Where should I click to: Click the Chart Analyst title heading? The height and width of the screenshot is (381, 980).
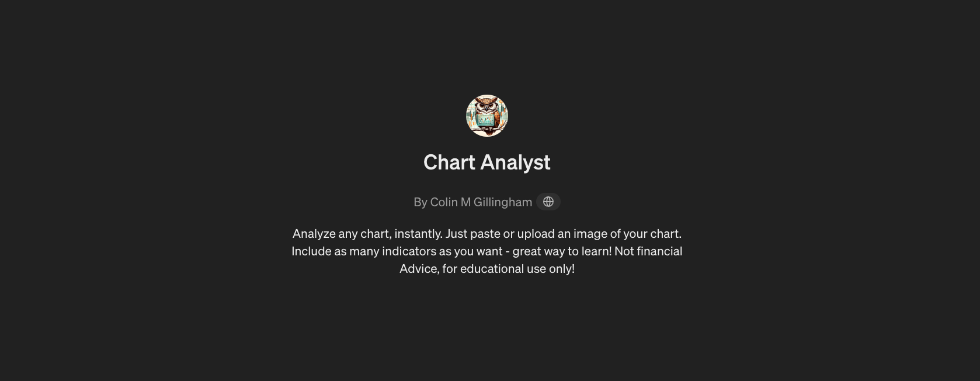click(487, 162)
